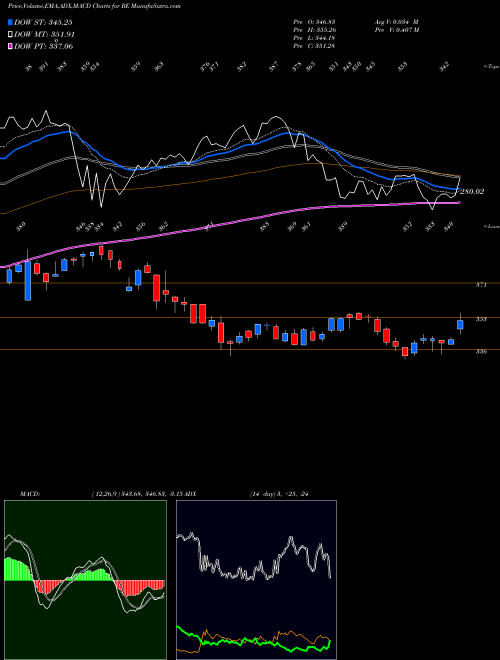Image resolution: width=500 pixels, height=660 pixels.
Task: Click the 'Pre V: 0.407 M' volume text
Action: pos(396,29)
